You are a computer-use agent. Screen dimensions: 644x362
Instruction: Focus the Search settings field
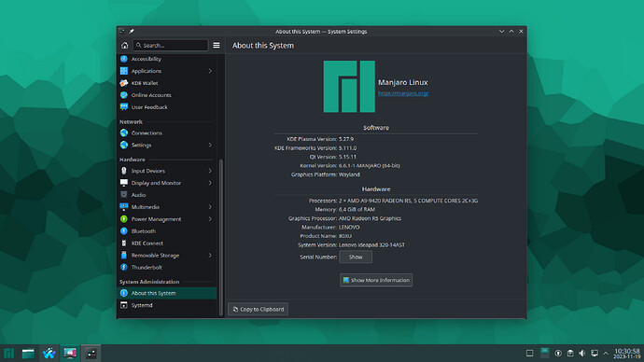[x=171, y=45]
